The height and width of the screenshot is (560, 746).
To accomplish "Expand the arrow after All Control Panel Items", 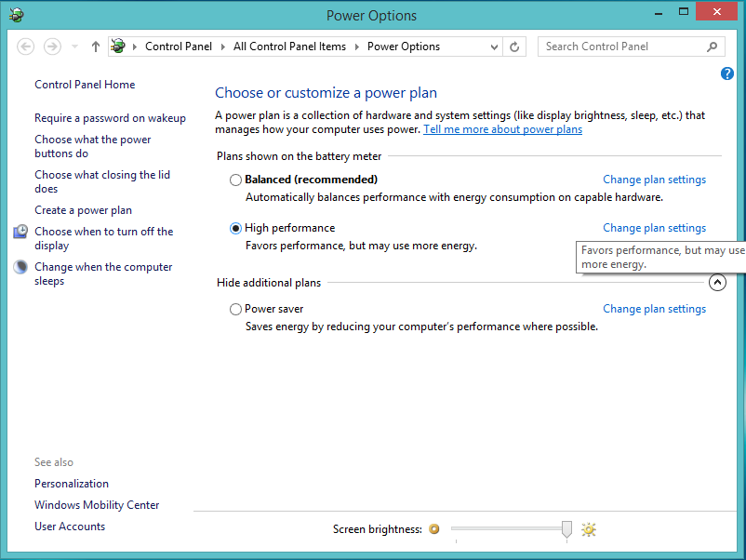I will 357,47.
